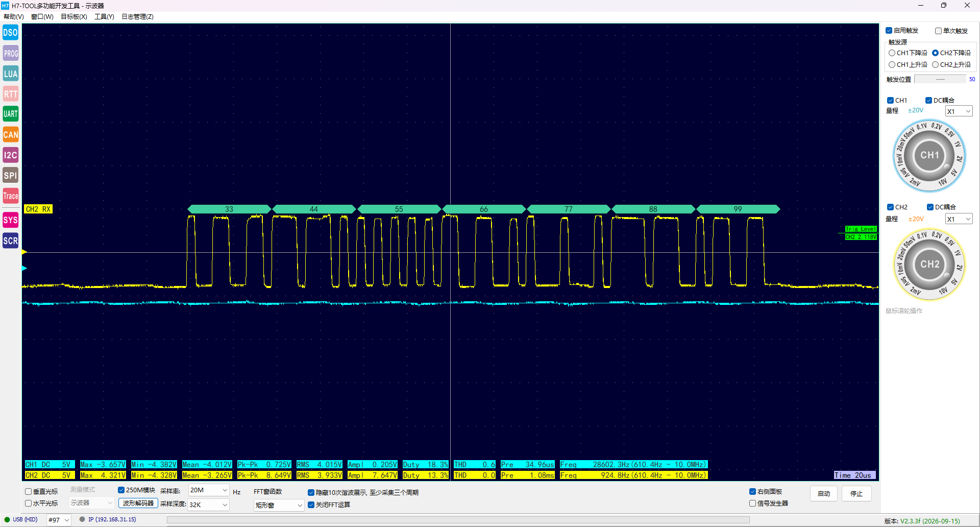Open CH2 probe X1 dropdown
This screenshot has height=527, width=980.
point(959,219)
